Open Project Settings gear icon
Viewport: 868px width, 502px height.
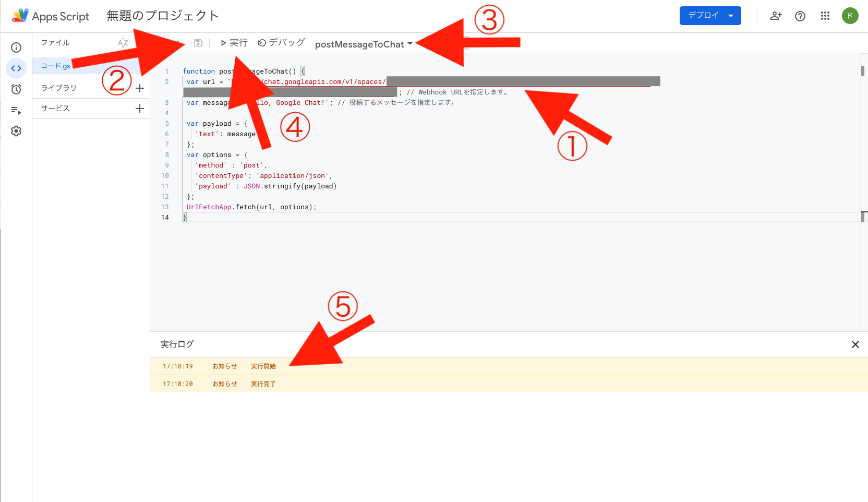(16, 131)
